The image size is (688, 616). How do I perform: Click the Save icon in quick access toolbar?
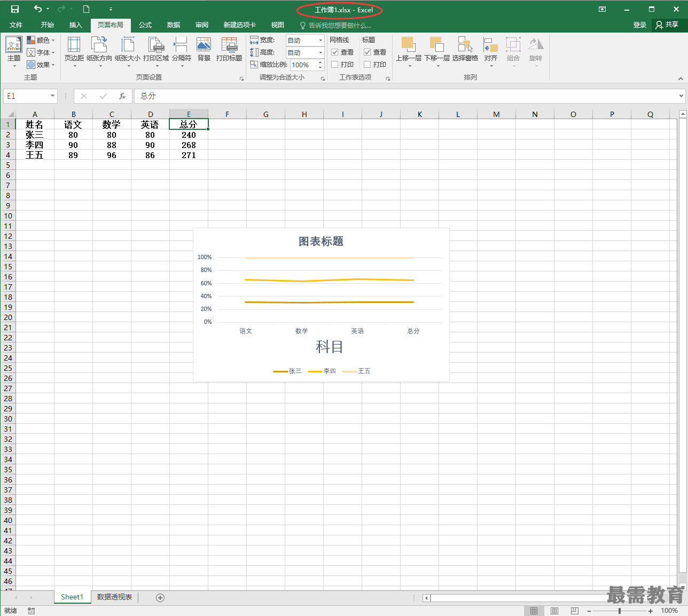[x=14, y=9]
